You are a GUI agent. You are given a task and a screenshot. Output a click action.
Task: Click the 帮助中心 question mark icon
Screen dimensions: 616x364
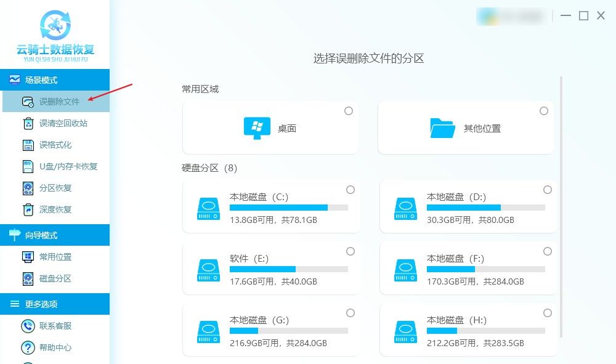coord(28,347)
